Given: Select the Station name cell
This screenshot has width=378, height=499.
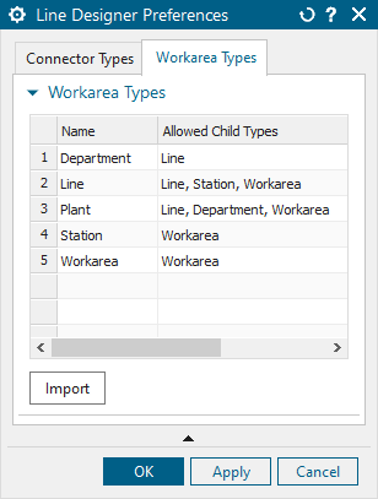Looking at the screenshot, I should [107, 235].
